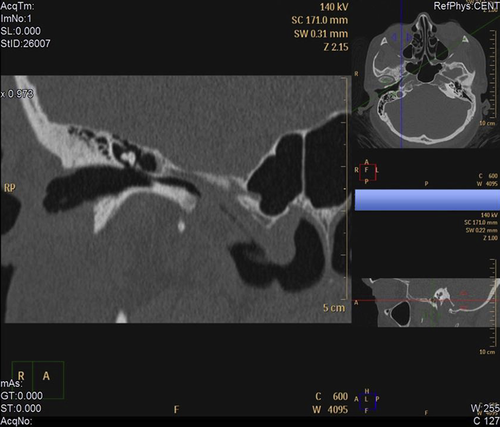Click the Z 2.15 zoom factor label
Viewport: 500px width, 427px height.
[336, 47]
